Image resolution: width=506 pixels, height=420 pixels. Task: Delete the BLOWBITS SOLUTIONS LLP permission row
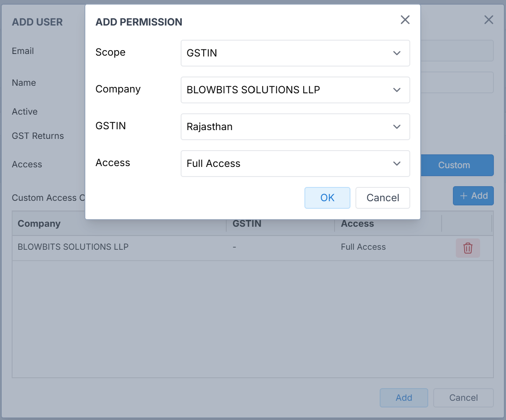468,248
